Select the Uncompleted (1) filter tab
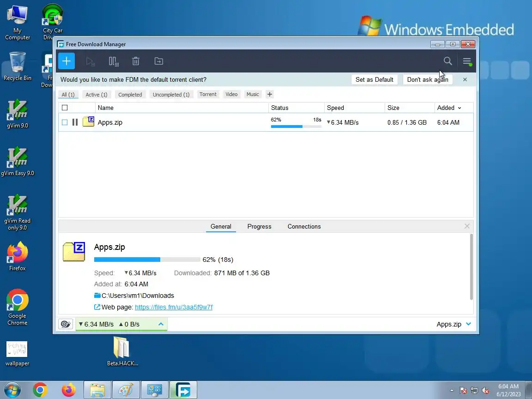Screen dimensions: 532x399 click(x=171, y=95)
